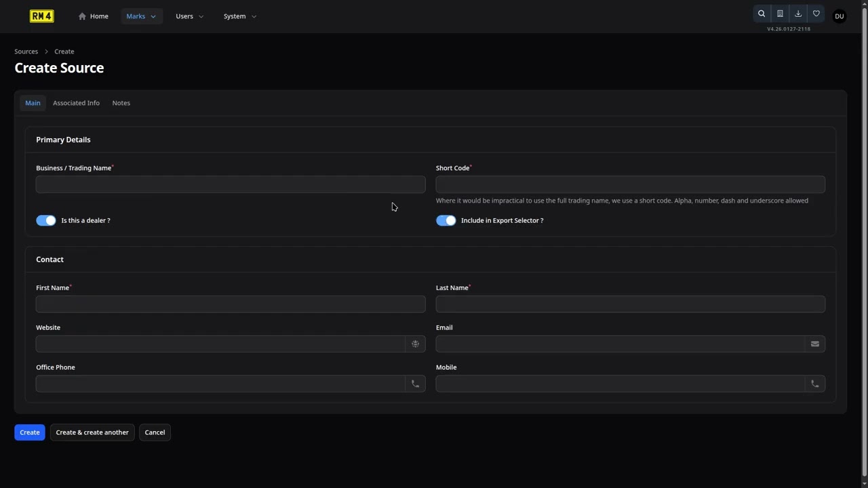Click the version text V4.26.0127-2118

click(x=789, y=29)
